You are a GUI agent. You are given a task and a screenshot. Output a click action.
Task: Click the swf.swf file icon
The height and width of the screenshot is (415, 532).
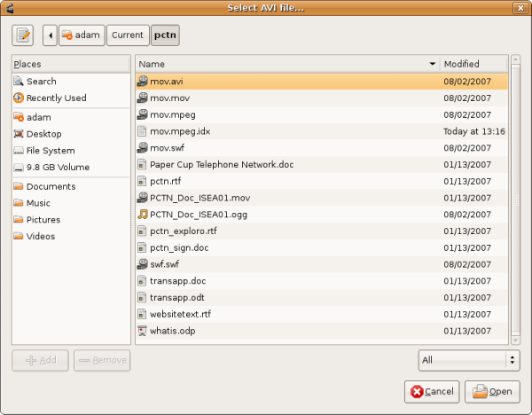coord(143,264)
